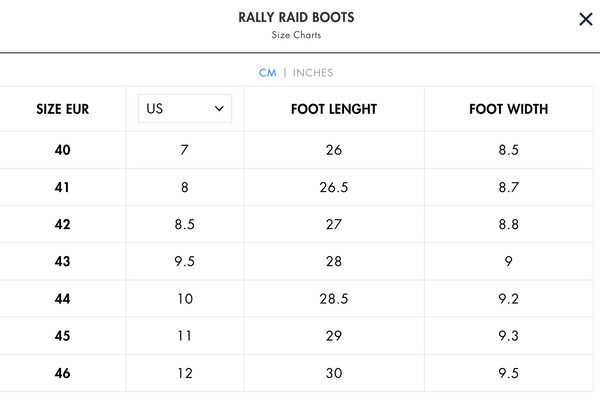Image resolution: width=600 pixels, height=415 pixels.
Task: Click the Size Charts subtitle text
Action: [296, 35]
